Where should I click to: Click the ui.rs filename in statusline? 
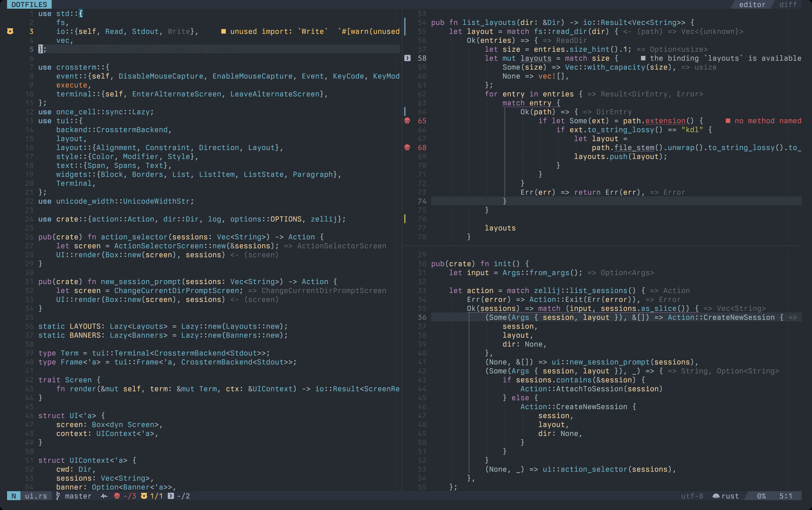[36, 496]
